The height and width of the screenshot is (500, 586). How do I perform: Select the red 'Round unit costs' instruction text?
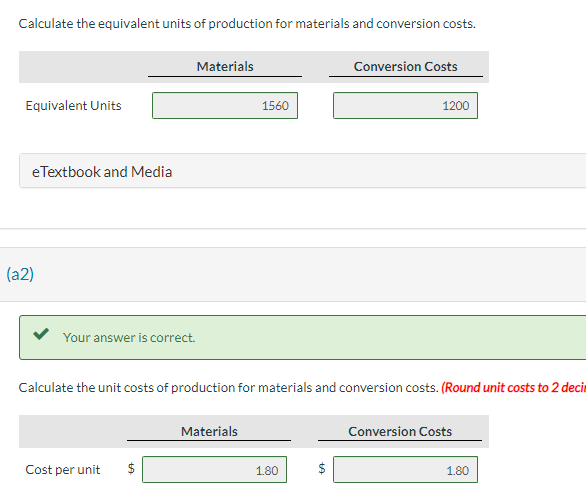coord(513,388)
